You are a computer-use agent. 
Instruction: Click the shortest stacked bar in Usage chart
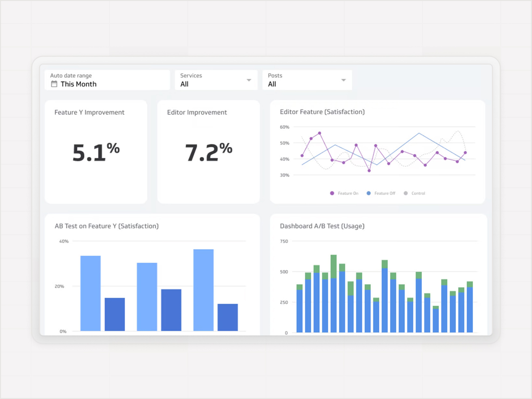[436, 319]
